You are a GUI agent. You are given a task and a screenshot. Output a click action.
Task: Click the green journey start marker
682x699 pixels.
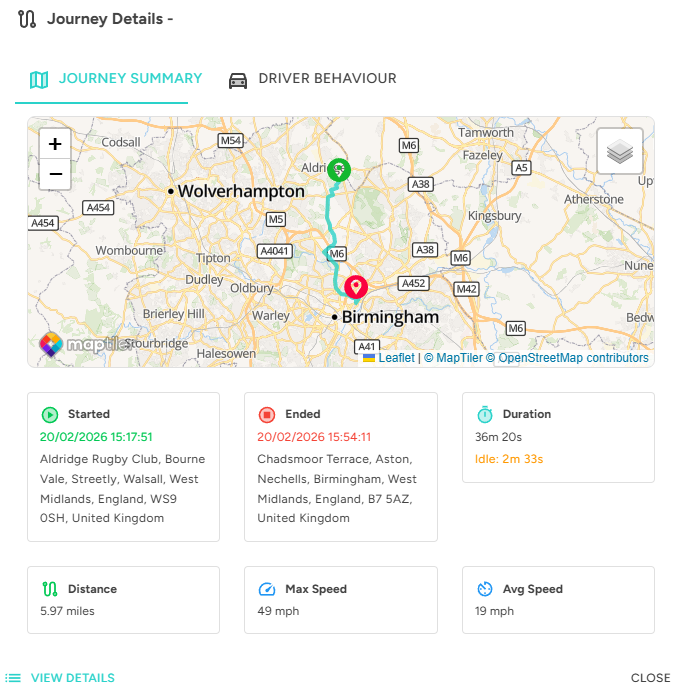[x=339, y=170]
